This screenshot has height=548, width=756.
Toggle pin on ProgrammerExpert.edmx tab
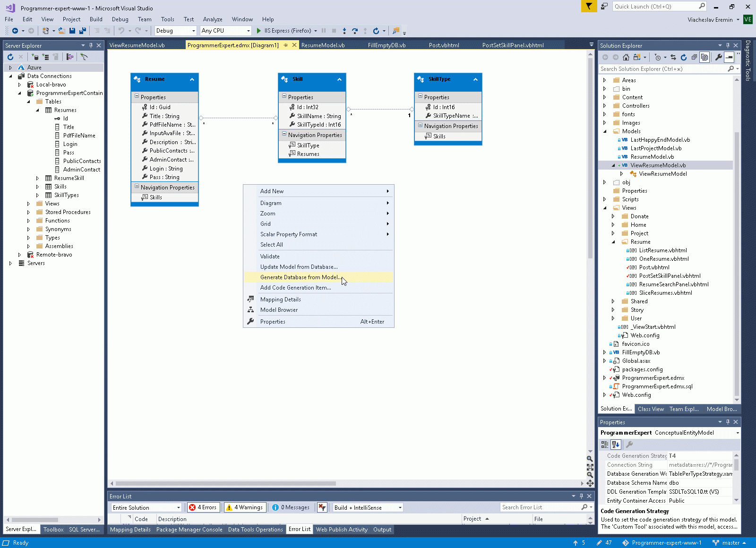click(285, 45)
